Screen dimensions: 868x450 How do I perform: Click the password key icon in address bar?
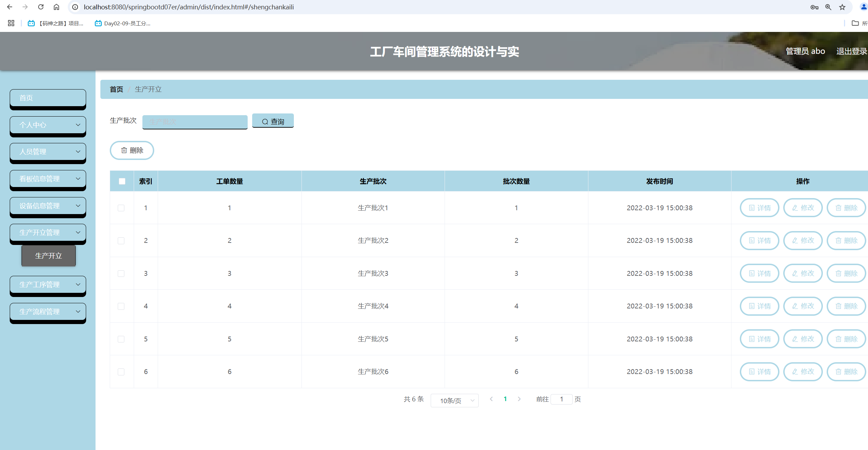[x=814, y=7]
